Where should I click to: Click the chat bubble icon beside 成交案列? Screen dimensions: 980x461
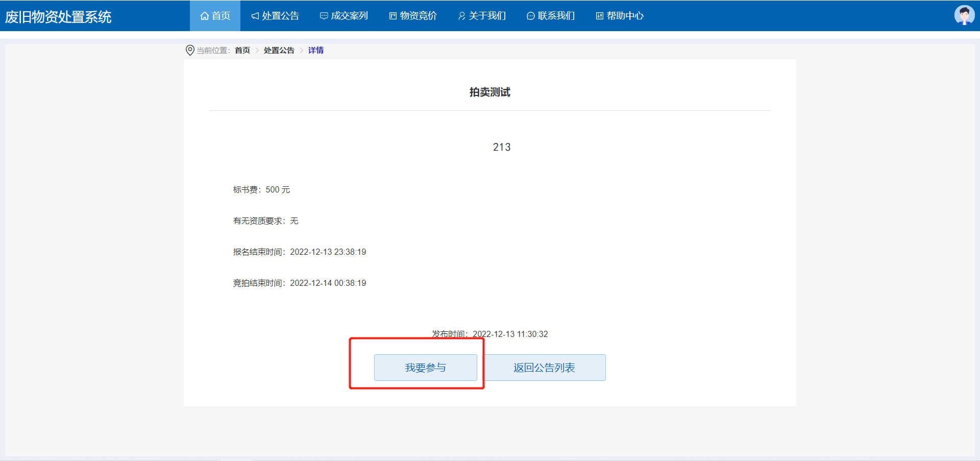[324, 16]
